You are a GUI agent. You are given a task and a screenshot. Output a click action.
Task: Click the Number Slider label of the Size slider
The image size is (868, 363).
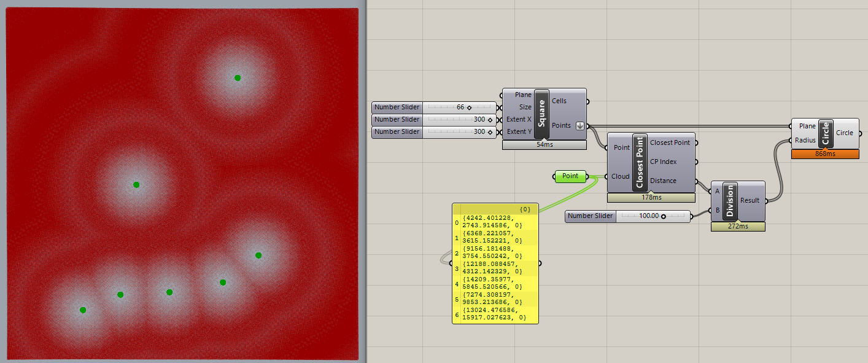coord(396,107)
